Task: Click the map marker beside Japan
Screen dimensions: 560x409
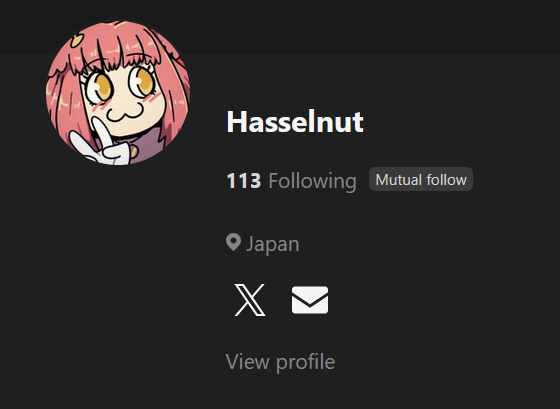Action: pos(234,243)
